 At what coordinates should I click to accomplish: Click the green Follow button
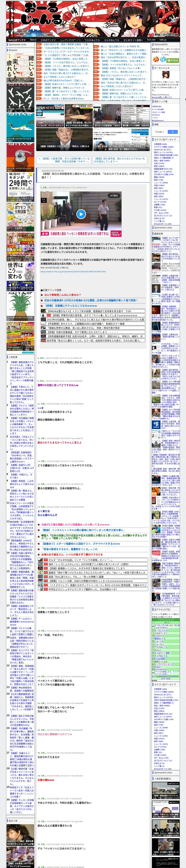pos(173,61)
